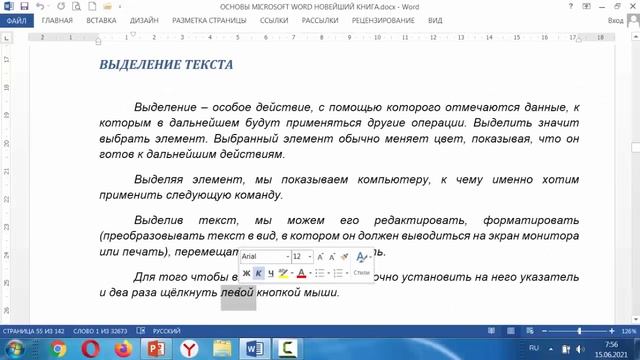
Task: Undo the last action in Quick Access toolbar
Action: (x=40, y=6)
